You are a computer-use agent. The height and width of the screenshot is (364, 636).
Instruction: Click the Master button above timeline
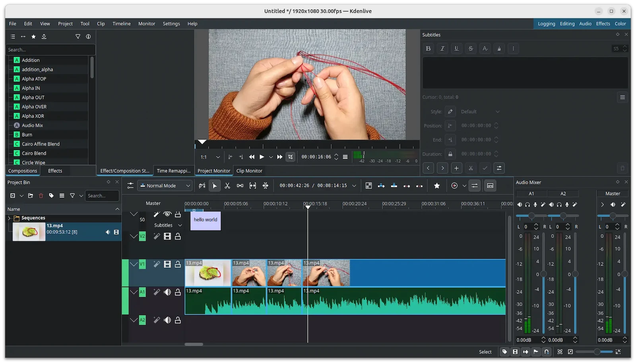(x=153, y=203)
